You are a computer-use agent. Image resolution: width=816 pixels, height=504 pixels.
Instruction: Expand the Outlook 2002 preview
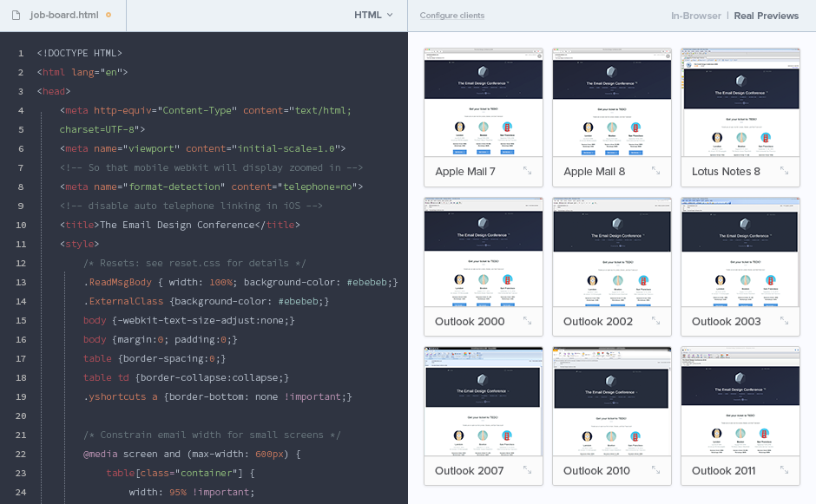[x=655, y=321]
